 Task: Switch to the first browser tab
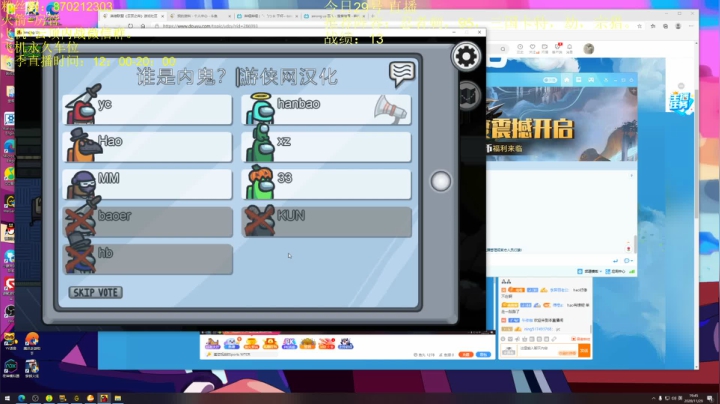pyautogui.click(x=133, y=16)
